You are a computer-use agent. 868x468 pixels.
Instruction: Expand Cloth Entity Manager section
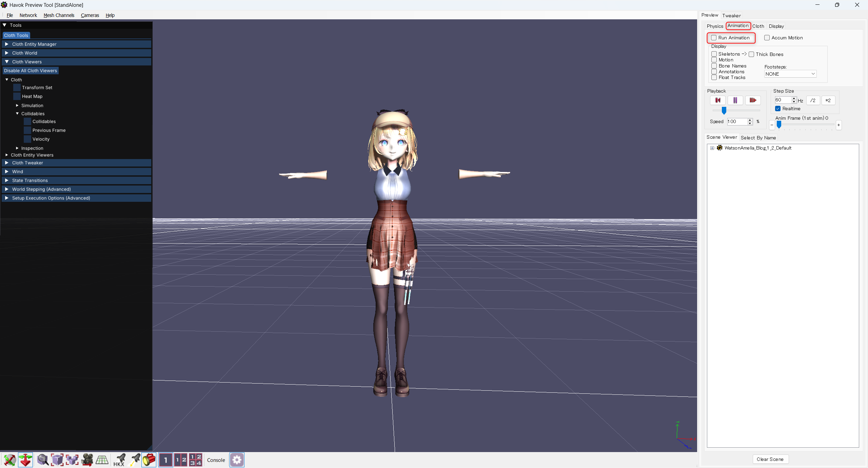click(77, 44)
